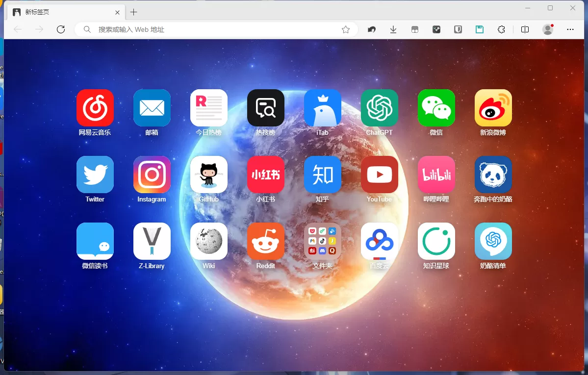
Task: Click the Downloads icon in the toolbar
Action: (393, 29)
